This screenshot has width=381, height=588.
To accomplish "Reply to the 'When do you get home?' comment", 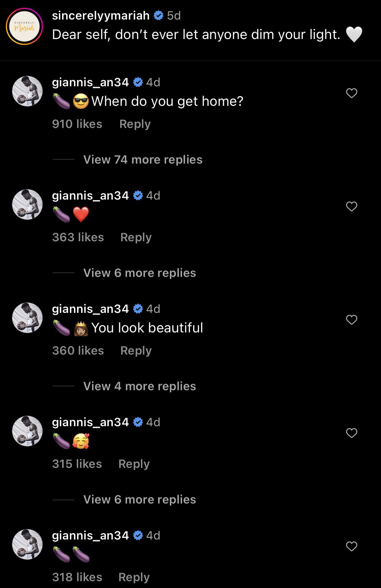I will click(135, 124).
